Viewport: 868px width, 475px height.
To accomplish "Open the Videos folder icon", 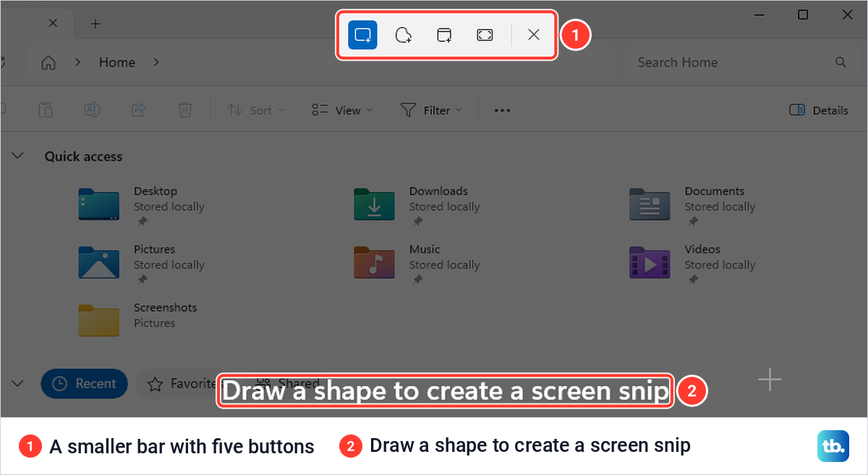I will coord(650,262).
